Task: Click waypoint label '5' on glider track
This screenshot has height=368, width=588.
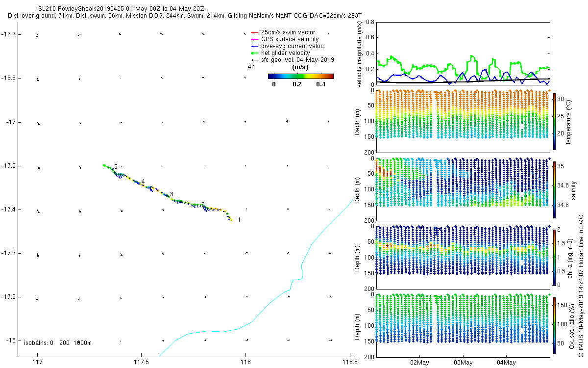Action: coord(116,167)
